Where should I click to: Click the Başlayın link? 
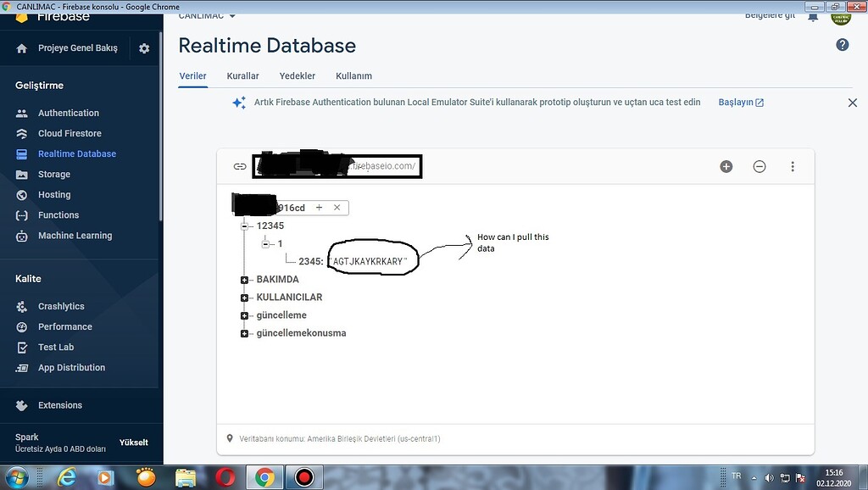(x=741, y=103)
